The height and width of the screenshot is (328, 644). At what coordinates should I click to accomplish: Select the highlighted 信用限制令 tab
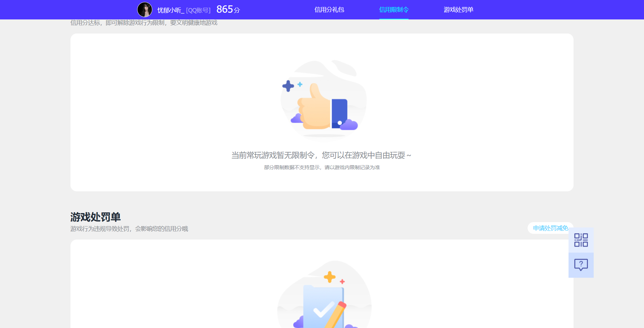(394, 10)
